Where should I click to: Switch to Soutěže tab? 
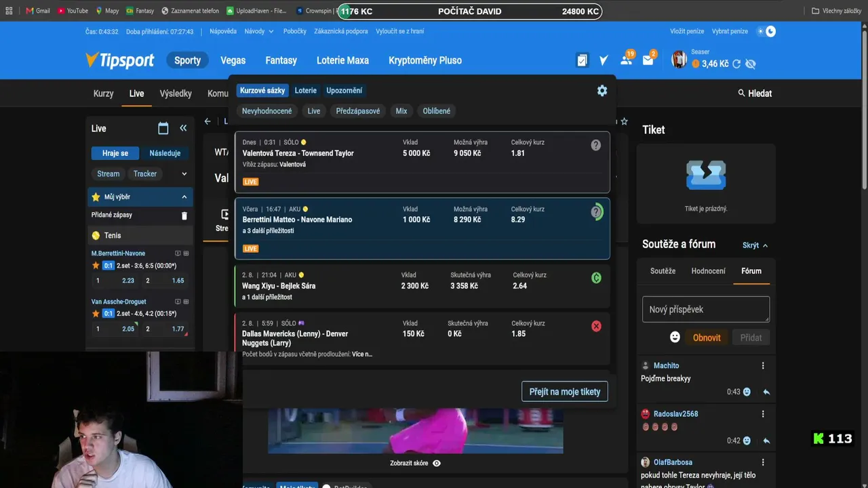pos(663,271)
